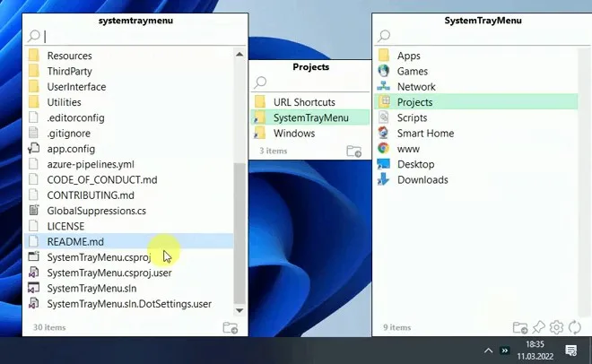This screenshot has width=592, height=364.
Task: Open folder icon in systemtraymenu footer
Action: coord(231,327)
